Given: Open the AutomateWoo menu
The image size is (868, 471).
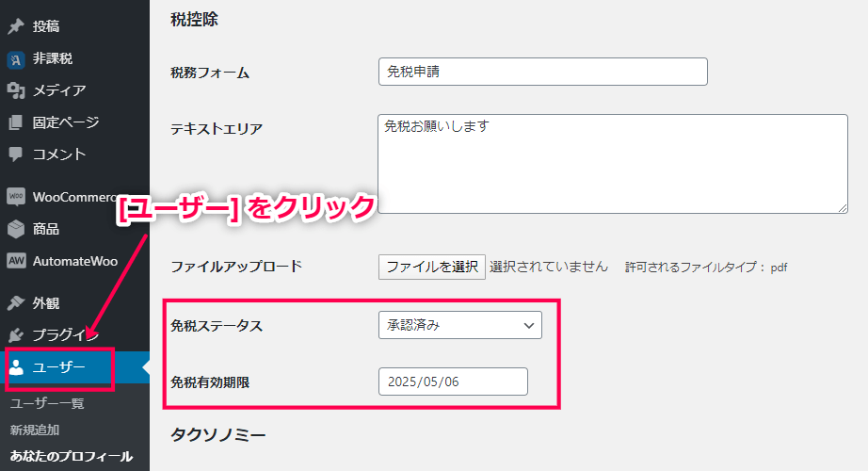Looking at the screenshot, I should tap(74, 261).
